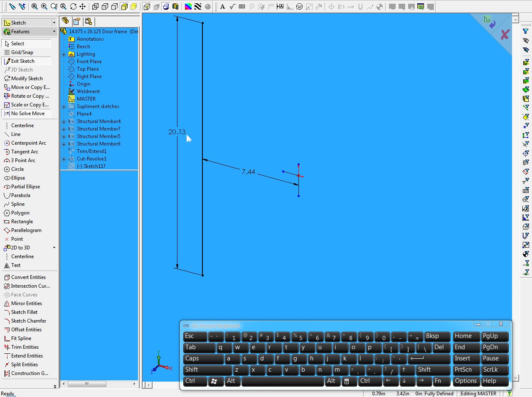Click the Rotate View icon
The image size is (532, 397).
click(x=73, y=7)
